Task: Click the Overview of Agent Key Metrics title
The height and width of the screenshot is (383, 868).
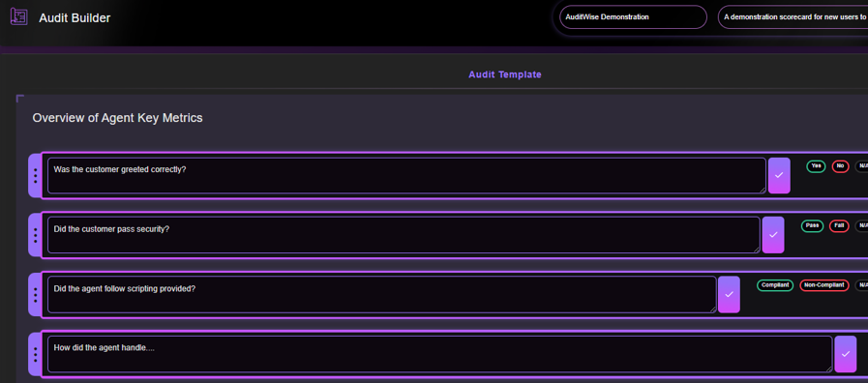Action: tap(117, 118)
